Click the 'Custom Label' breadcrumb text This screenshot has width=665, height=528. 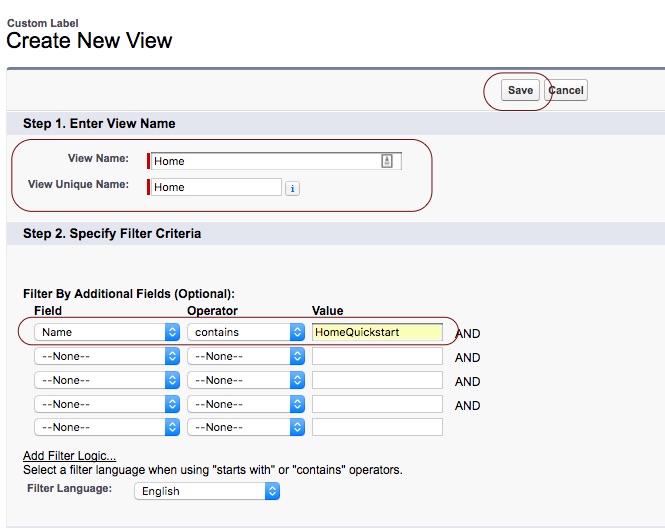tap(43, 23)
